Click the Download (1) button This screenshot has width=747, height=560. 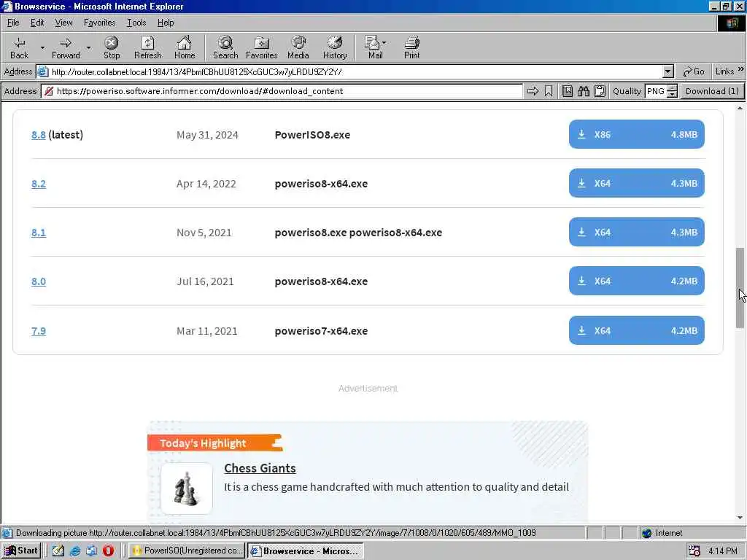pos(712,91)
